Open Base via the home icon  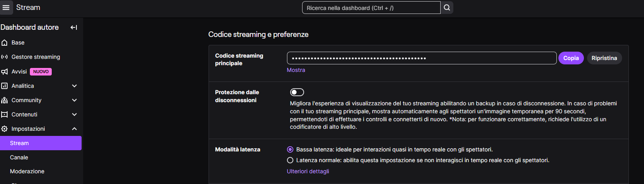click(5, 43)
